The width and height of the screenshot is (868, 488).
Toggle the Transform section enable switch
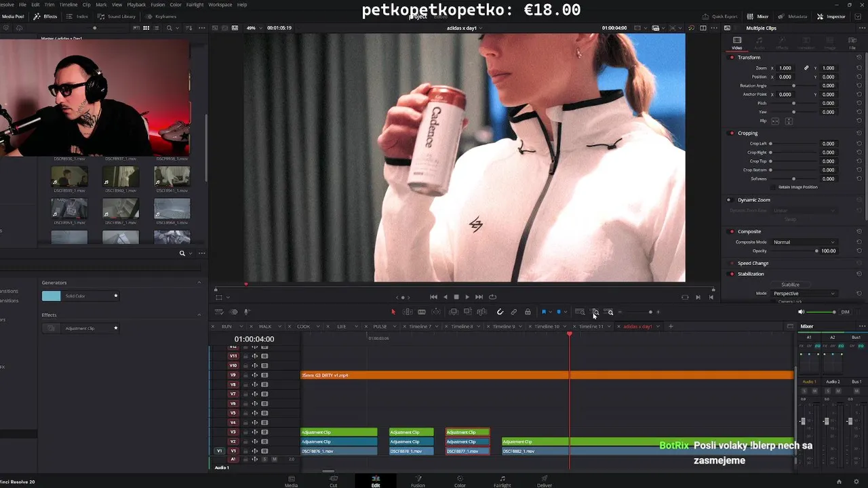(732, 58)
